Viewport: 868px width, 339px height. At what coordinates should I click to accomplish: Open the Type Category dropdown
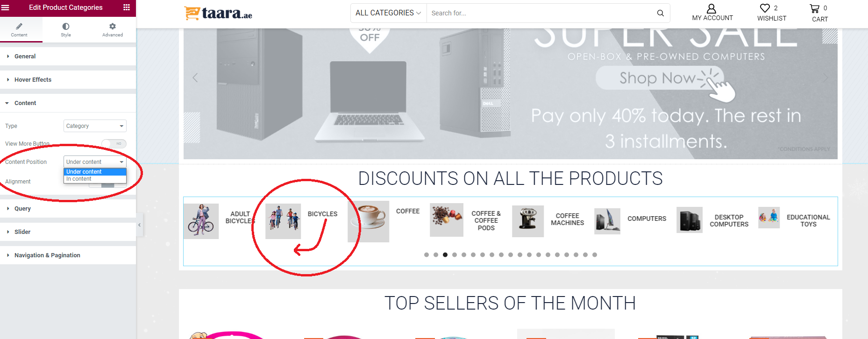(95, 126)
